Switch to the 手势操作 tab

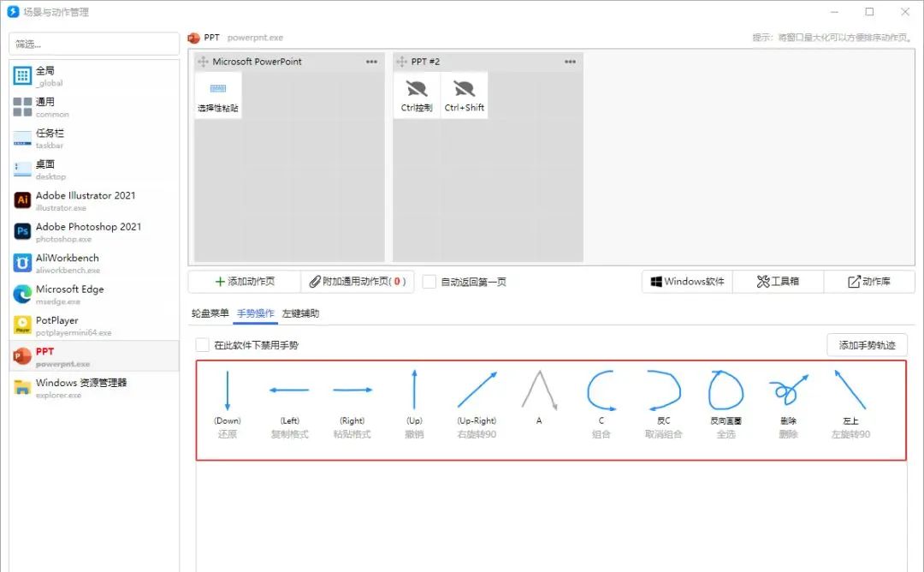click(256, 313)
